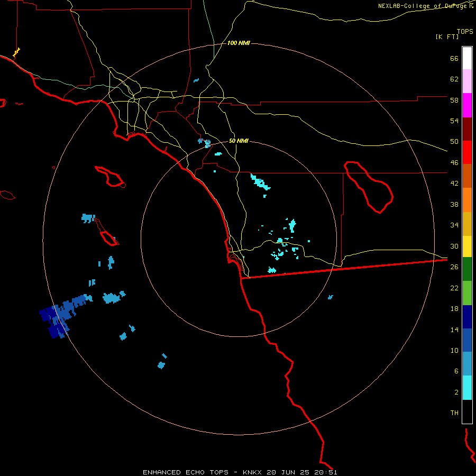The image size is (476, 476).
Task: Click the legend value 30
Action: coord(454,246)
